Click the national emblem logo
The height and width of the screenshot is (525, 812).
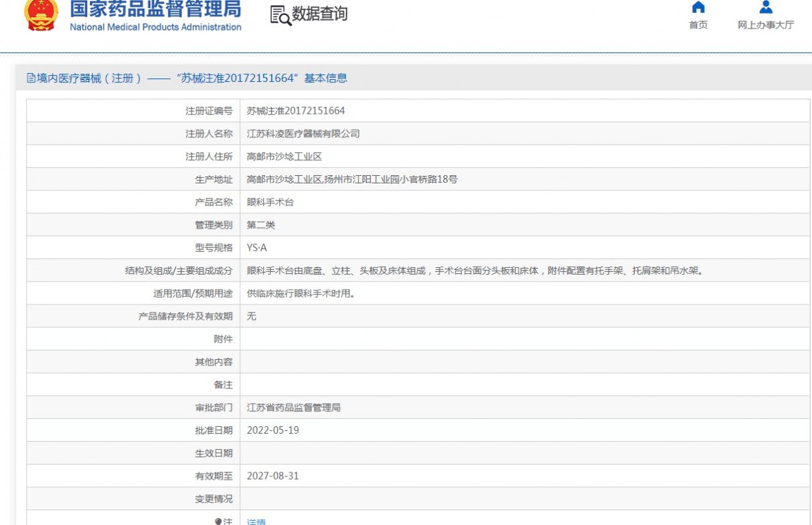click(x=42, y=15)
